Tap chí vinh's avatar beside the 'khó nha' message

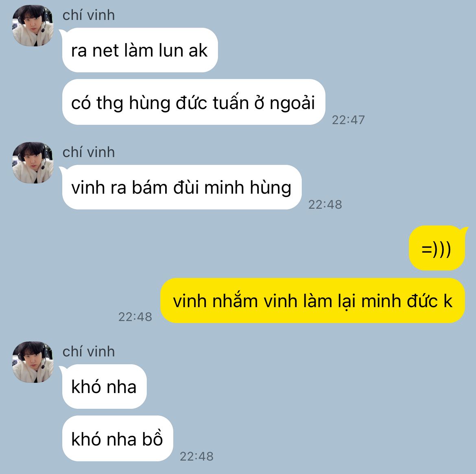coord(33,362)
